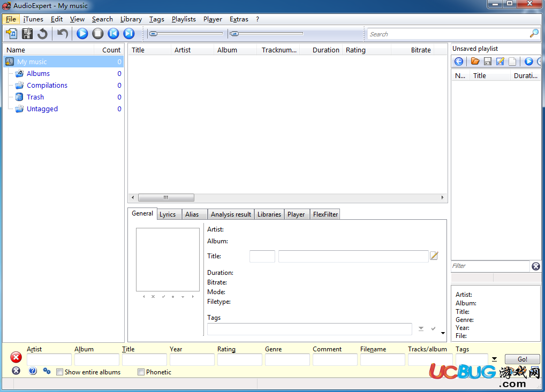
Task: Open the underlined arrow dropdown beside Tags field
Action: 421,328
